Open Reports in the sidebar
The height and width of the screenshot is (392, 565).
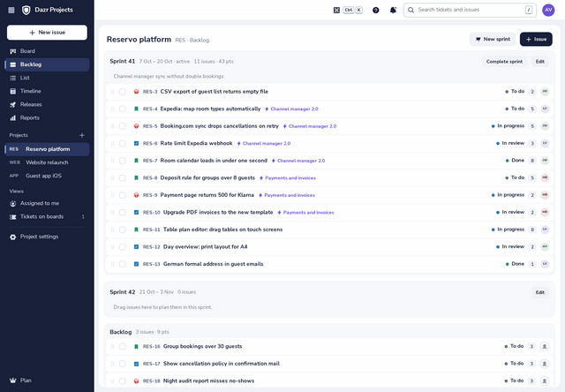click(47, 117)
